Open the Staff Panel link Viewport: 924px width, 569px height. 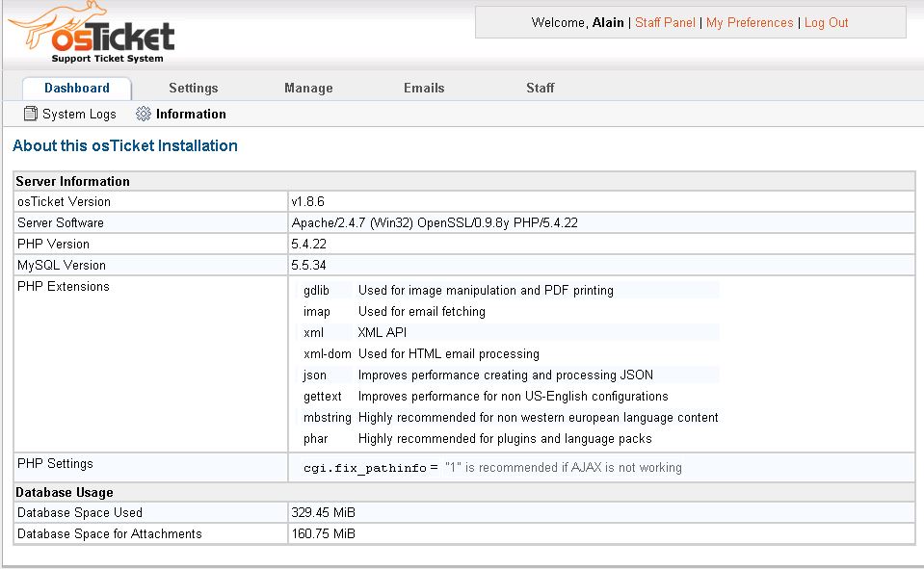tap(665, 22)
